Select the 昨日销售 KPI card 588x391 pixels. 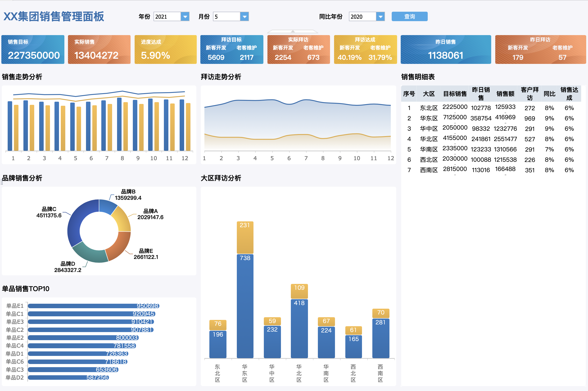[x=446, y=49]
